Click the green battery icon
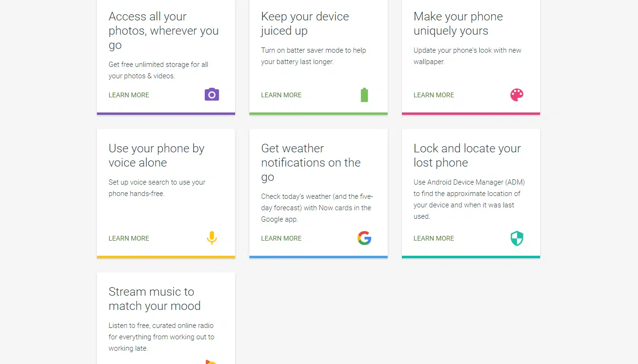 364,95
